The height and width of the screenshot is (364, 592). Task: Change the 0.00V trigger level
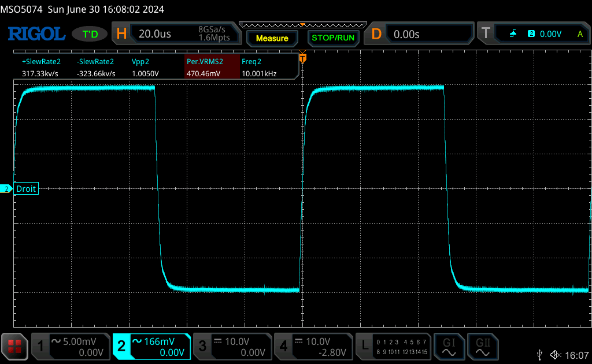[x=550, y=34]
